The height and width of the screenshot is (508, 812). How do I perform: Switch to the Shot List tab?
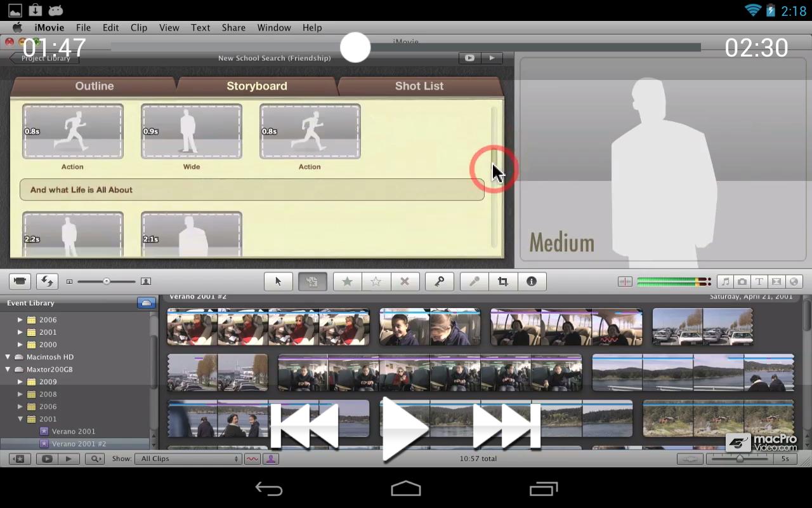(419, 86)
